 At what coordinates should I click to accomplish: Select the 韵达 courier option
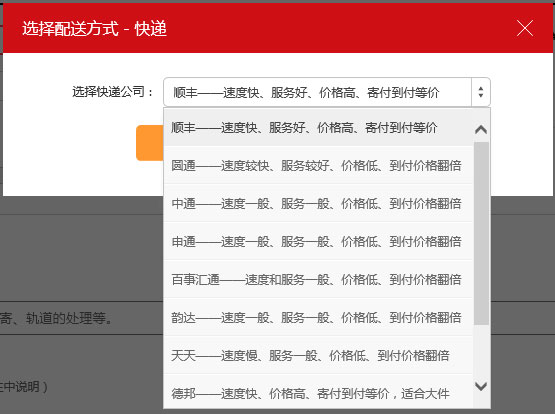click(318, 317)
